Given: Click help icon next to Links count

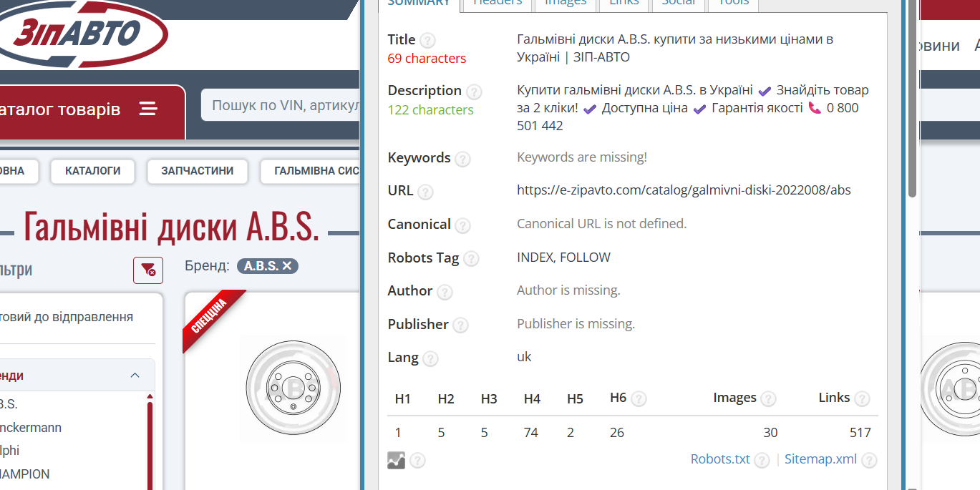Looking at the screenshot, I should pyautogui.click(x=862, y=398).
